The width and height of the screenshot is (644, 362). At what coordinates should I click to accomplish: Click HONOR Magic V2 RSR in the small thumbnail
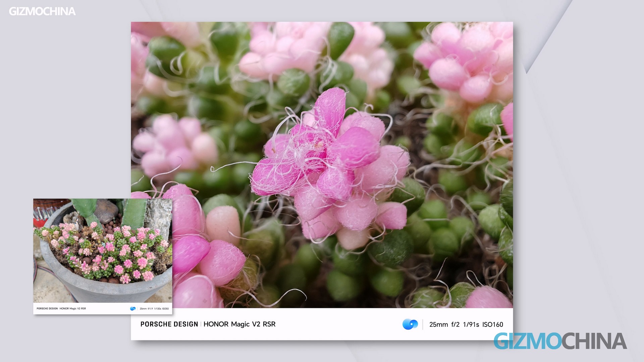73,309
